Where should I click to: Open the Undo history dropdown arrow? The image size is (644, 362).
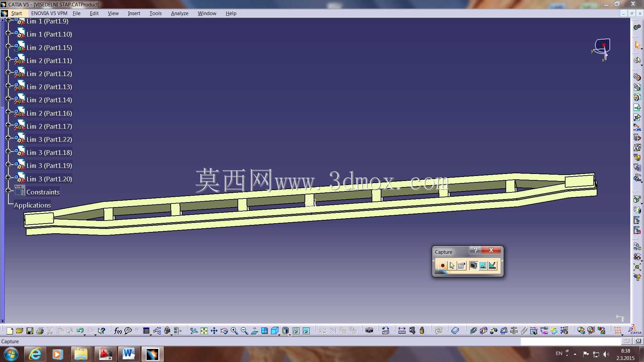click(x=85, y=335)
